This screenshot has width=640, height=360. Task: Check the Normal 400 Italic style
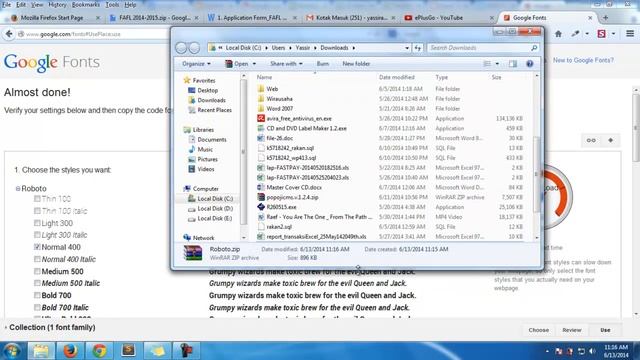pos(37,259)
